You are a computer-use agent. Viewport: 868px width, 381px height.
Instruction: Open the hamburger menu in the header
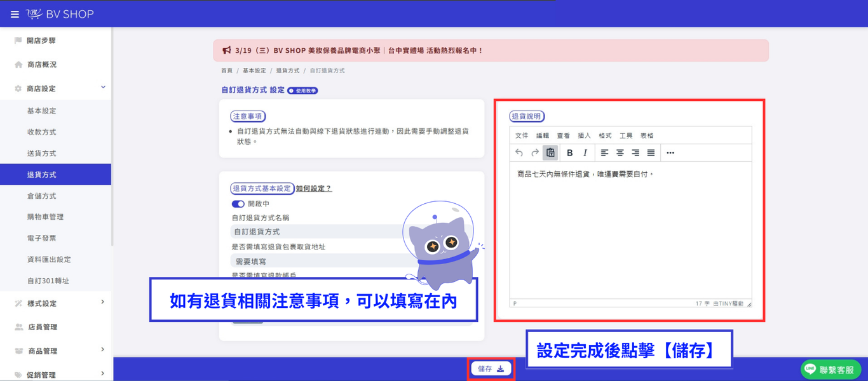(x=15, y=14)
